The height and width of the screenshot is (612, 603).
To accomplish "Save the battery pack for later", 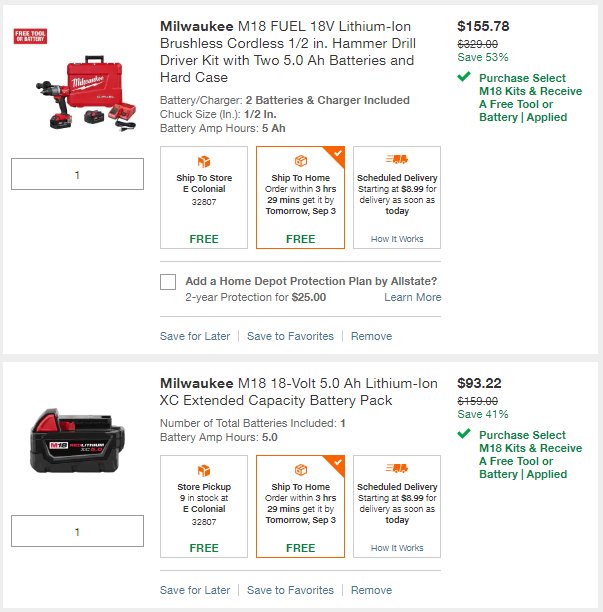I will (195, 590).
